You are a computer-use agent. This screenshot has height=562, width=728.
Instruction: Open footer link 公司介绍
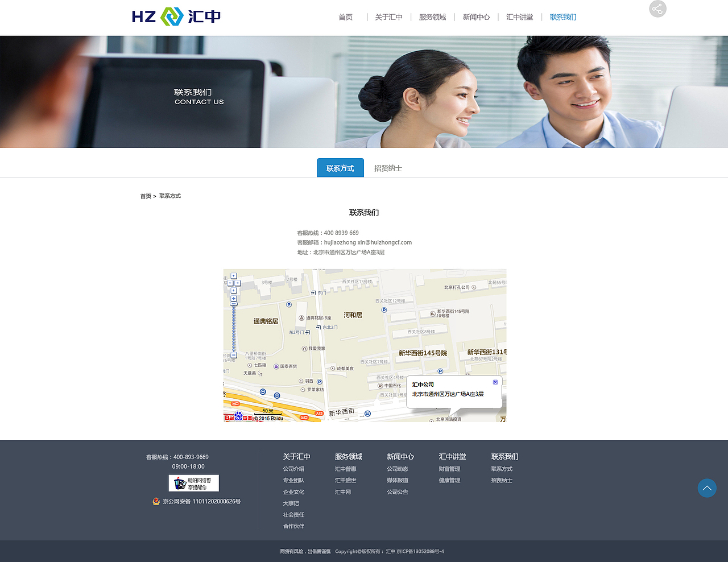point(293,469)
